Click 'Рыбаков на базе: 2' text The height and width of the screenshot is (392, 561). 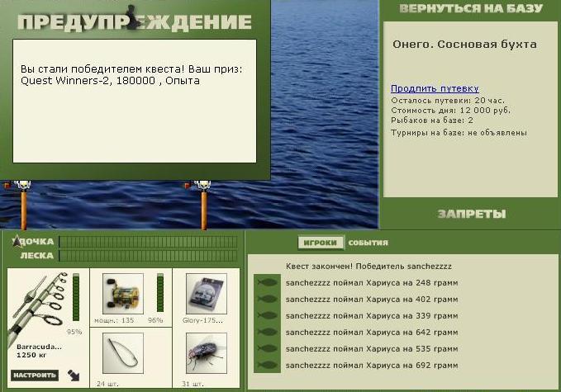pos(432,120)
